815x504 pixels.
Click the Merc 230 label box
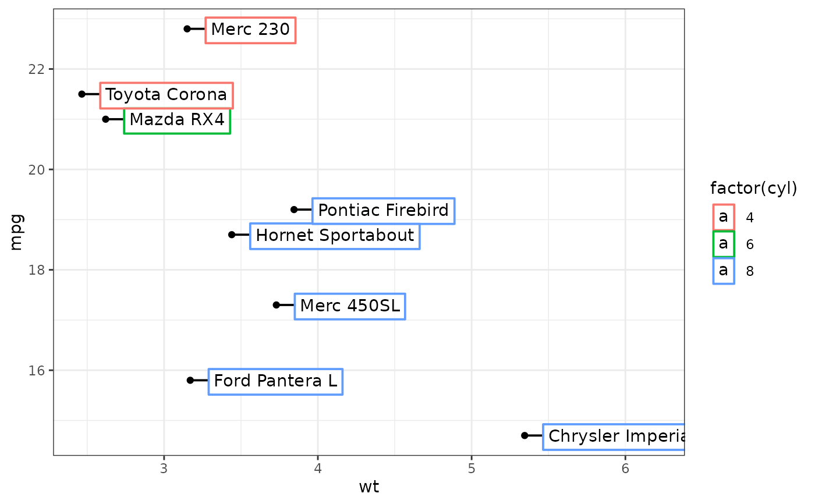tap(250, 30)
